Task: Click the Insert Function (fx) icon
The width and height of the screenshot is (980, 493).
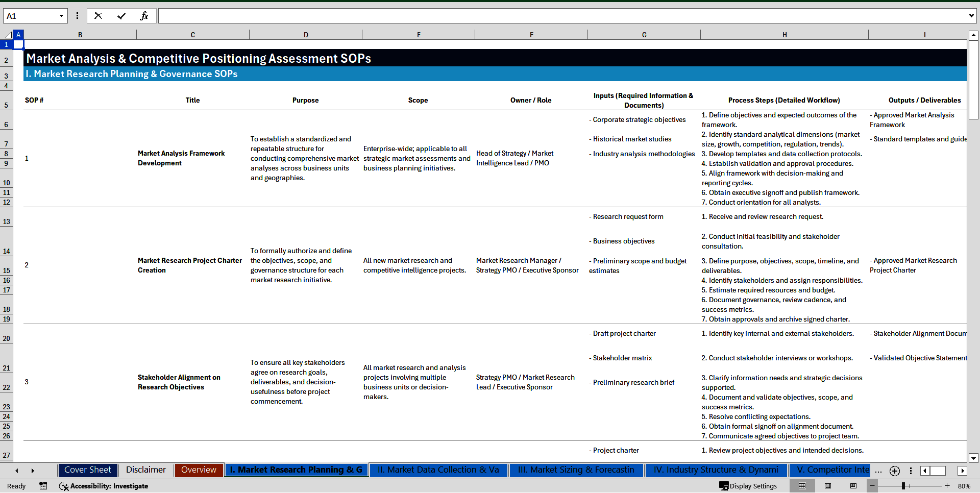Action: pos(145,16)
